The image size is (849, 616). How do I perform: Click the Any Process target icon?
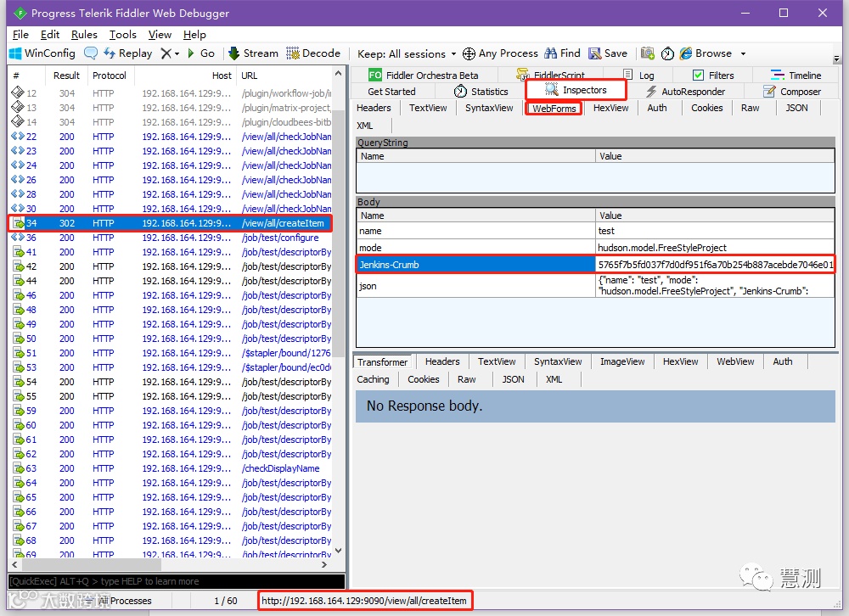(469, 53)
